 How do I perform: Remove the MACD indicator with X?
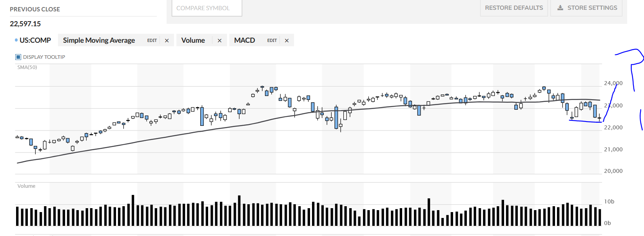pos(287,40)
